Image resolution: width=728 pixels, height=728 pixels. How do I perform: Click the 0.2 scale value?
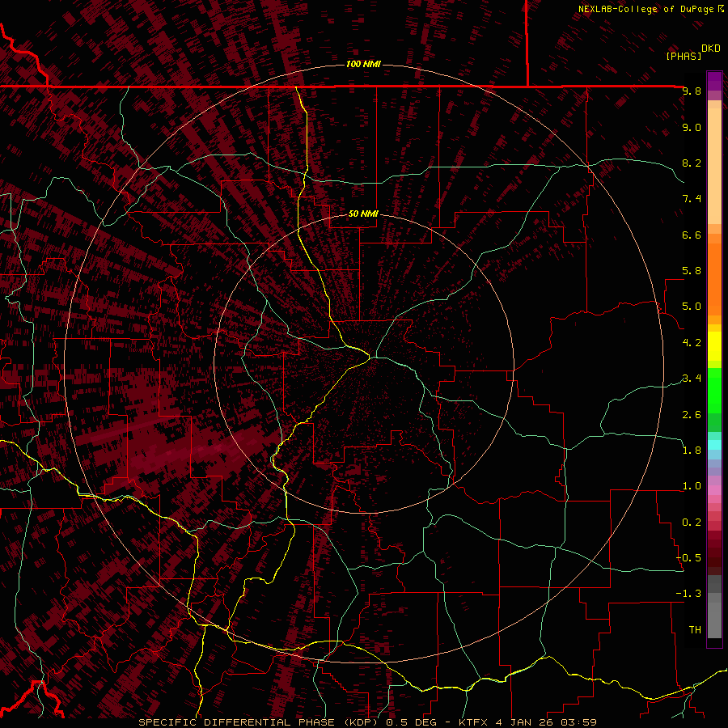[692, 523]
